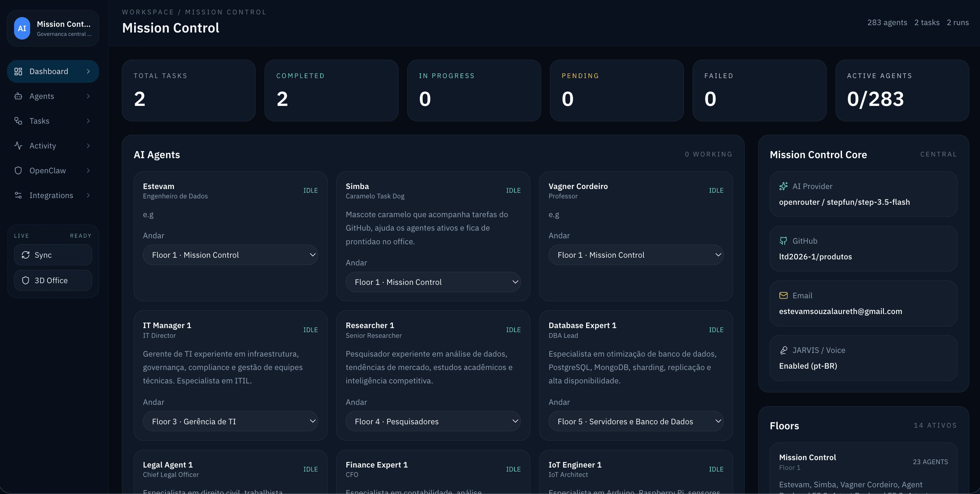Image resolution: width=980 pixels, height=494 pixels.
Task: Expand the Integrations chevron arrow
Action: click(x=88, y=195)
